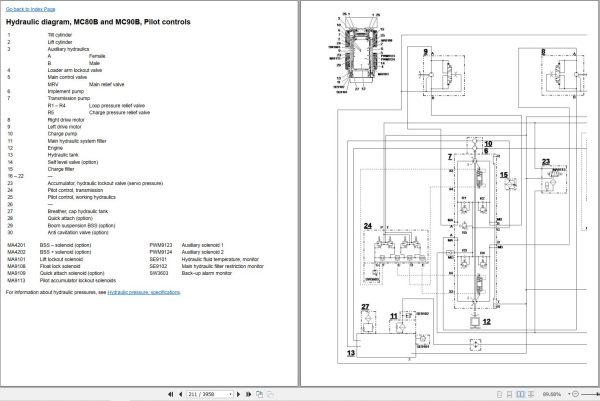Click the Transmission pump legend entry
The width and height of the screenshot is (600, 401).
[68, 98]
